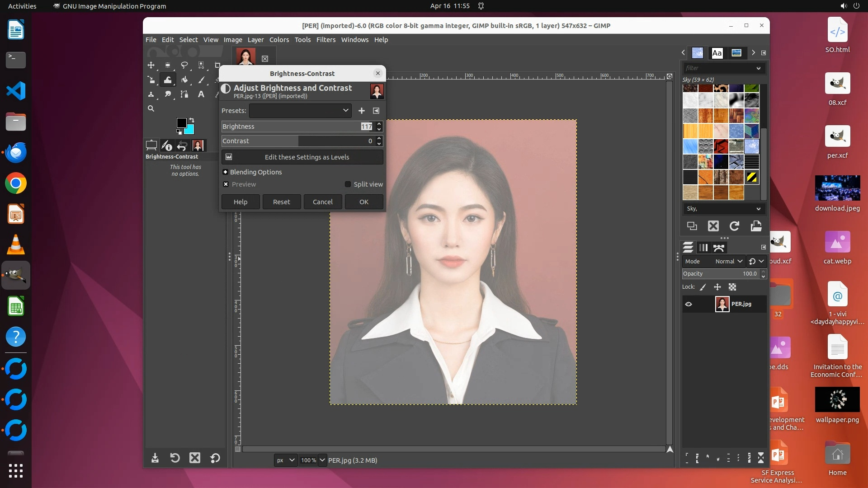The height and width of the screenshot is (488, 868).
Task: Select the Move tool in toolbox
Action: [151, 65]
